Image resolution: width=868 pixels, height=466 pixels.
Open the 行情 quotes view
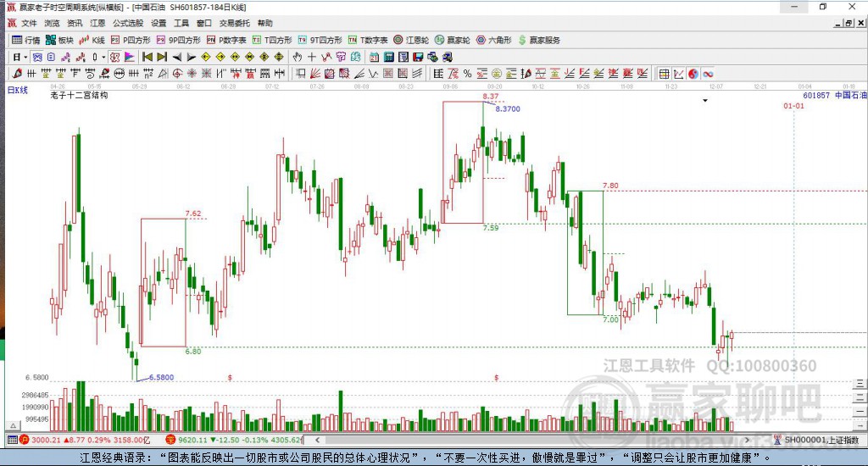point(26,40)
